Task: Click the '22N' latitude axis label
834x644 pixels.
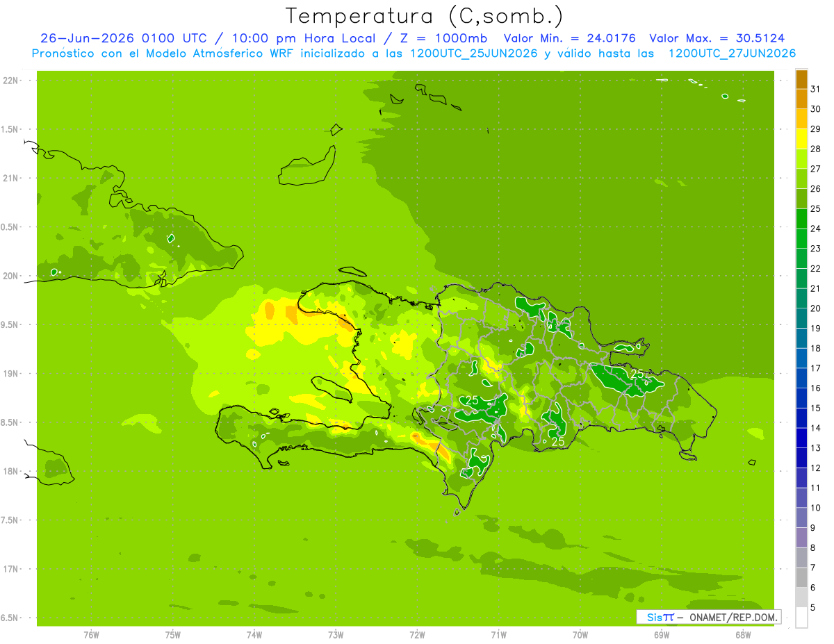Action: pyautogui.click(x=11, y=81)
